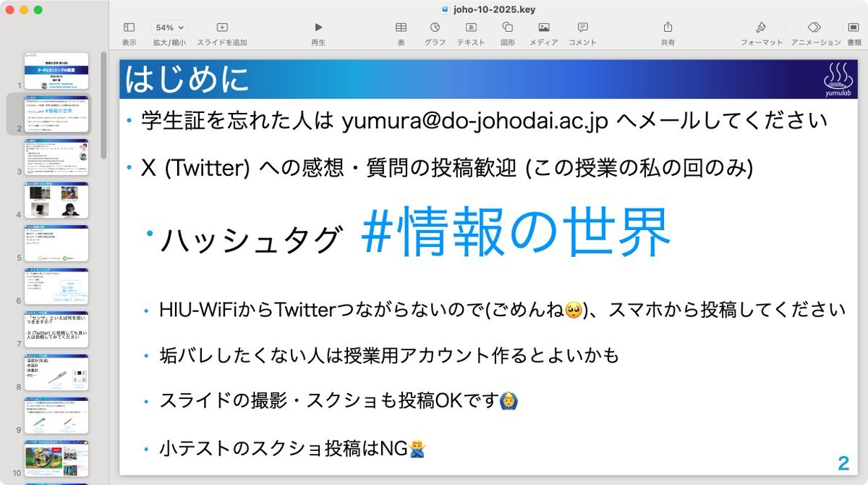This screenshot has height=485, width=868.
Task: Click the slide number 2 on slide
Action: click(843, 463)
